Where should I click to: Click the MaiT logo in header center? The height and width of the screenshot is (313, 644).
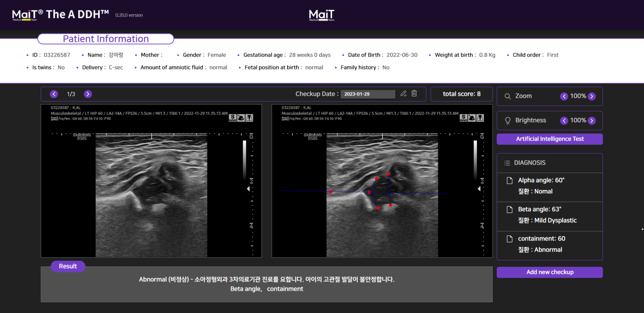pyautogui.click(x=321, y=15)
